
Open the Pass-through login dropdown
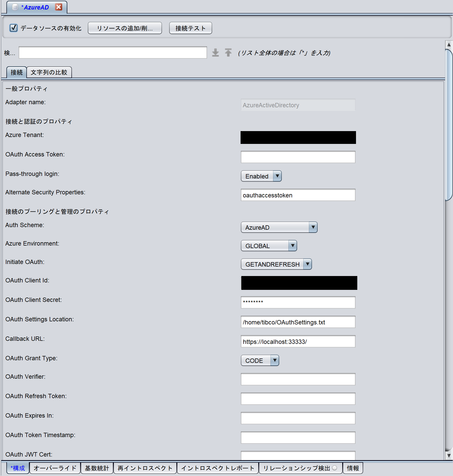(261, 176)
